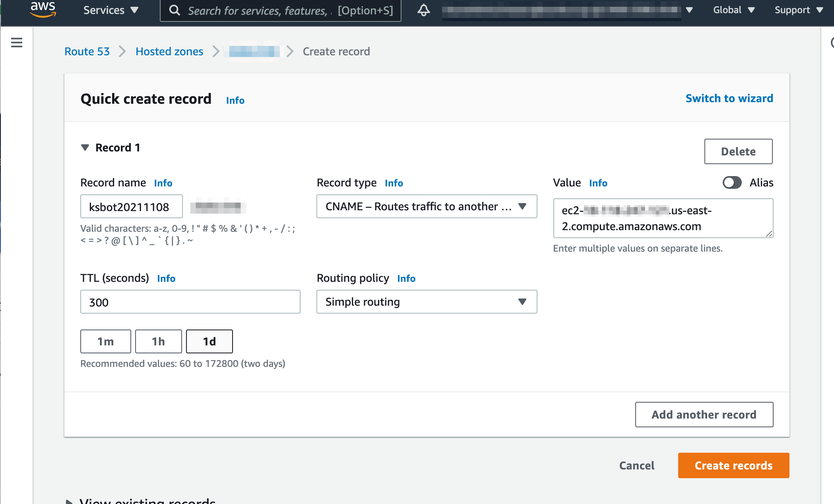Image resolution: width=834 pixels, height=504 pixels.
Task: Open the Record type CNAME dropdown
Action: [x=427, y=206]
